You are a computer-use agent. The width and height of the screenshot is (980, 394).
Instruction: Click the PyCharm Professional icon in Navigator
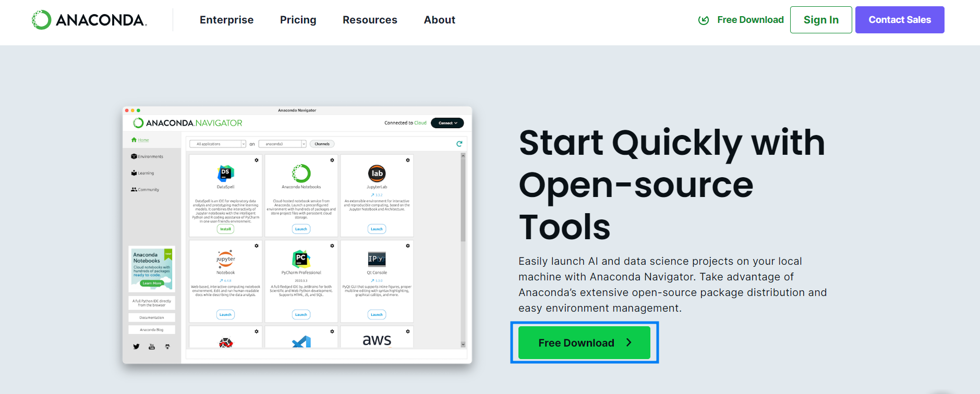tap(301, 258)
